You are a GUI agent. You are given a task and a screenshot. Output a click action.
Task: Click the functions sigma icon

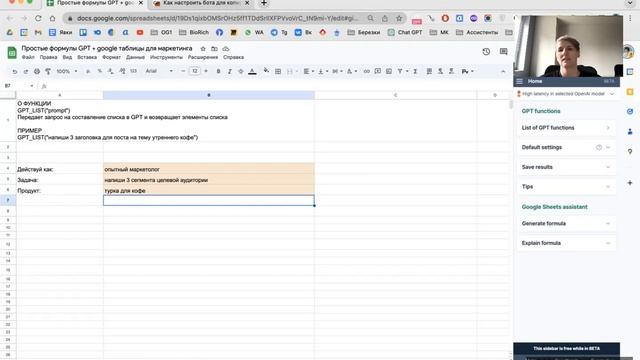pyautogui.click(x=415, y=71)
